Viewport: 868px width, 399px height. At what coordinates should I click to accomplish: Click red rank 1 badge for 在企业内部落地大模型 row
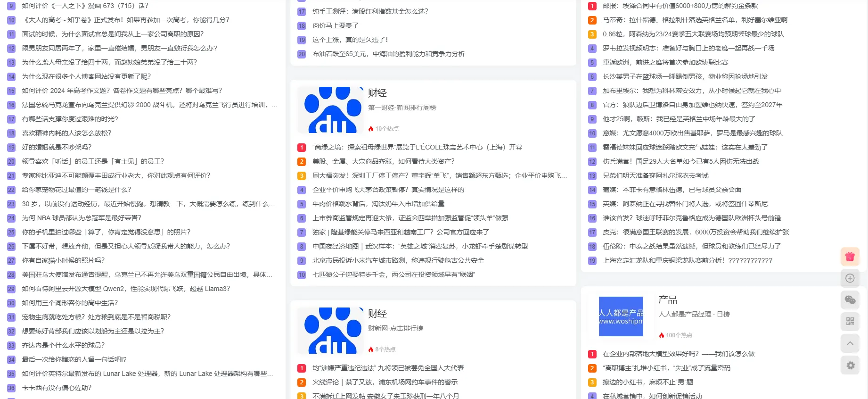coord(592,354)
